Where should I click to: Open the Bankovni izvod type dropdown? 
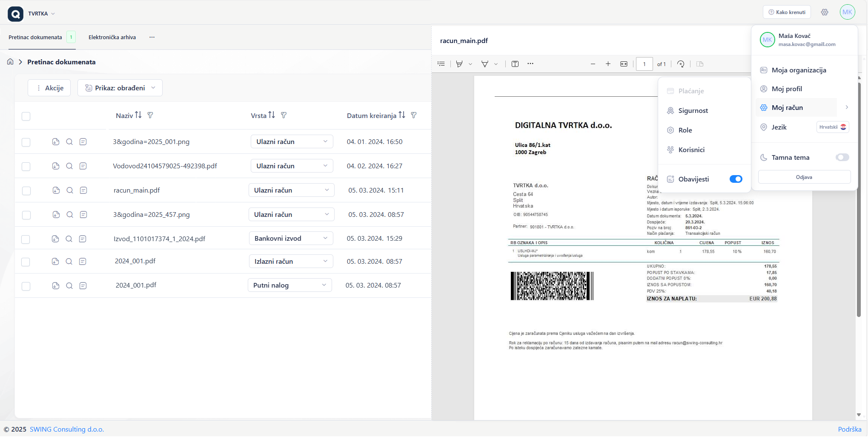pos(291,239)
